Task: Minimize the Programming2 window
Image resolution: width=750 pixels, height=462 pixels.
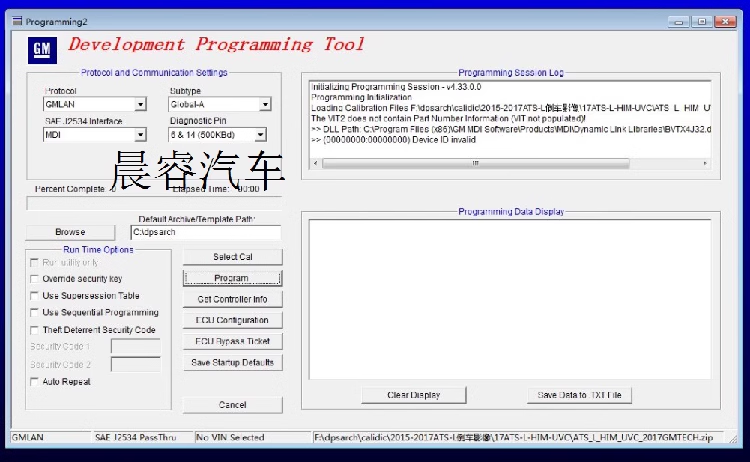Action: point(678,22)
